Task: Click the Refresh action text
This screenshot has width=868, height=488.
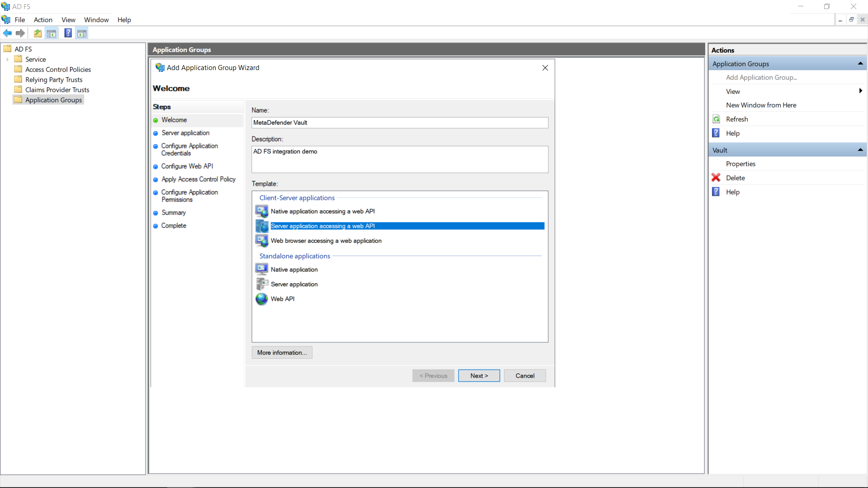Action: 737,119
